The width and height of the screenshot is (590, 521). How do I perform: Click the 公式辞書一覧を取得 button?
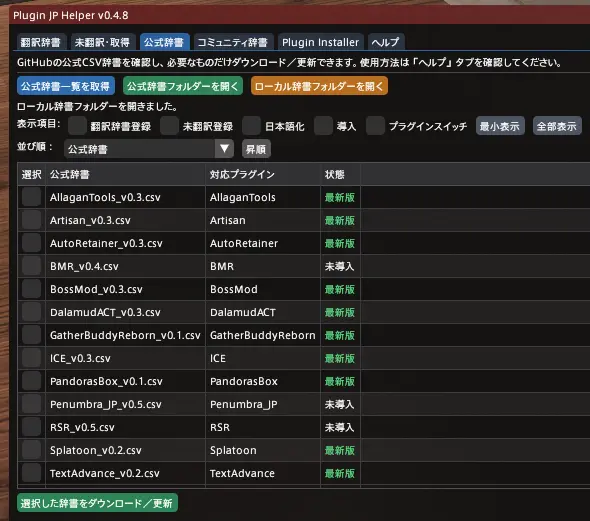[x=65, y=86]
